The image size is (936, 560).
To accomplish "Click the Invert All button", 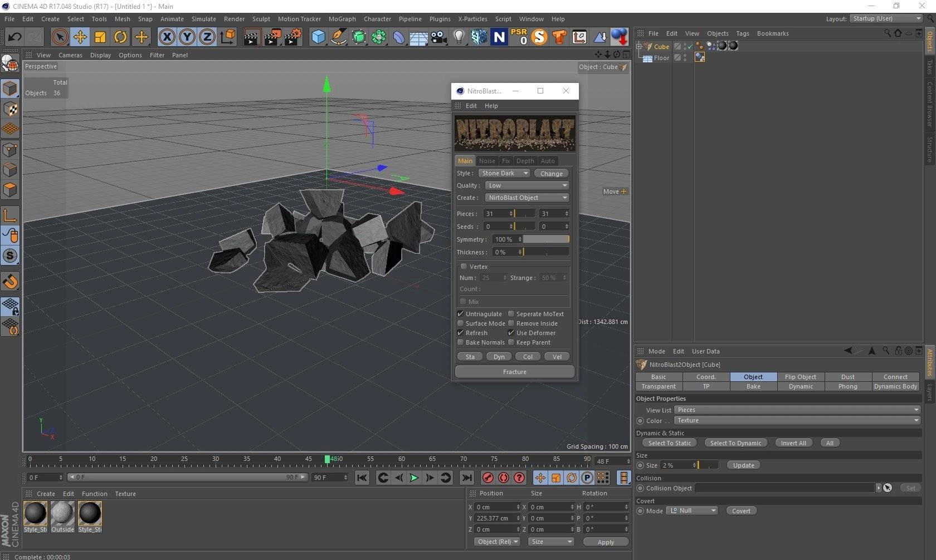I will (793, 443).
